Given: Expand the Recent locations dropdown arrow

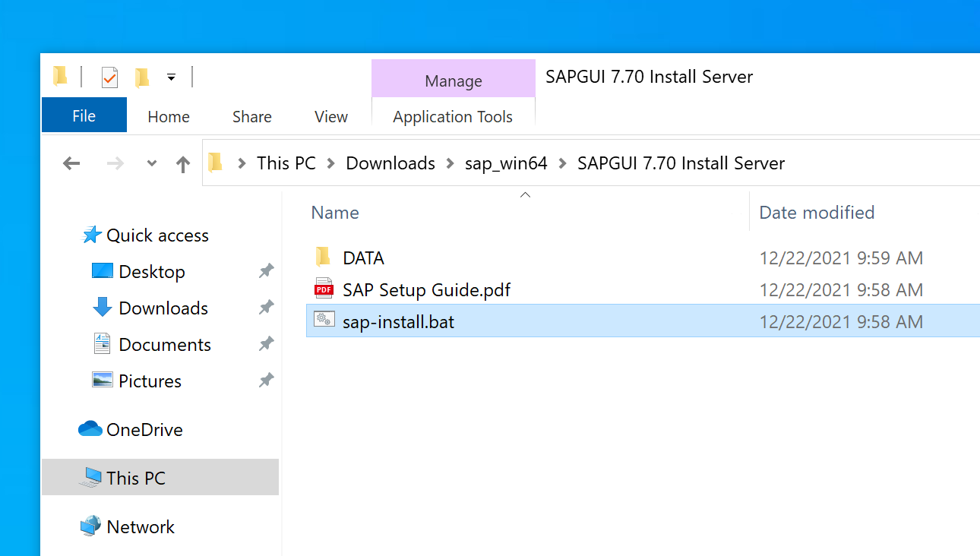Looking at the screenshot, I should pyautogui.click(x=152, y=163).
